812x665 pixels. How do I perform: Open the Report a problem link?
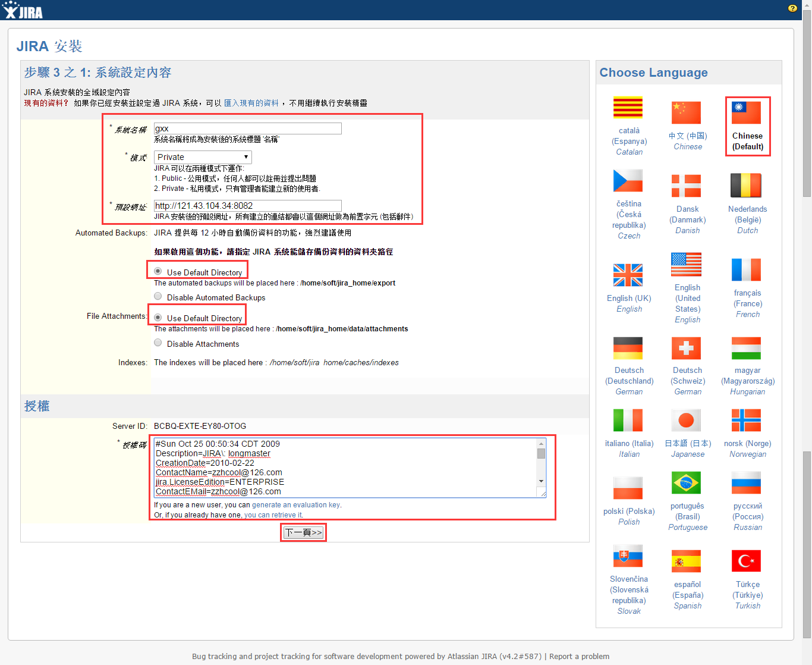[x=579, y=657]
